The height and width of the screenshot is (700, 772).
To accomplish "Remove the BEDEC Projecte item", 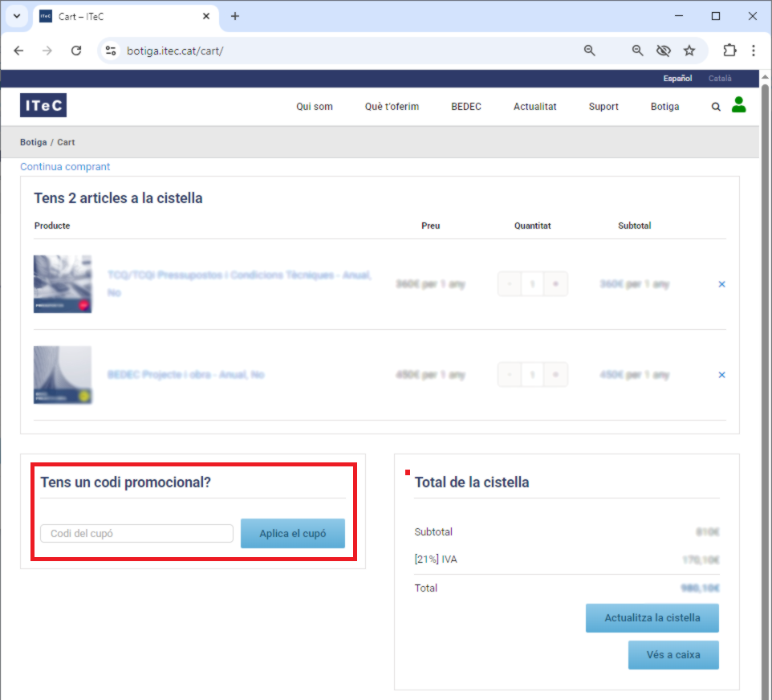I will point(721,375).
